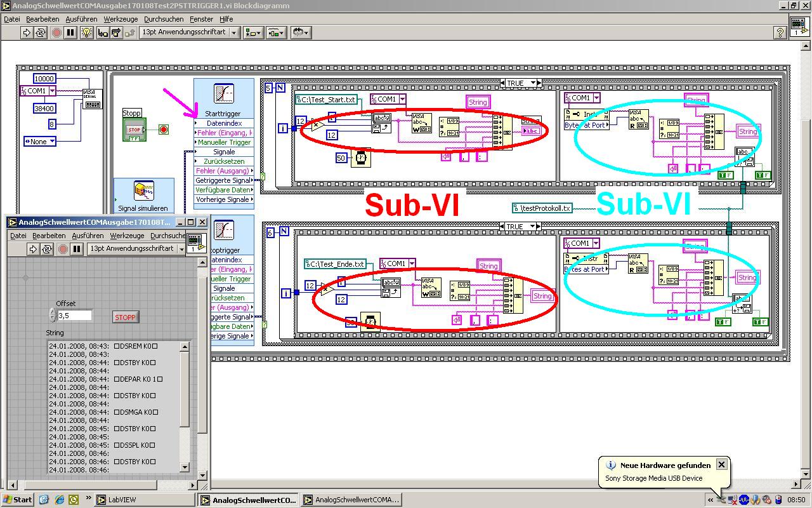This screenshot has height=508, width=812.
Task: Open the Werkzeuge menu in block diagram
Action: point(121,19)
